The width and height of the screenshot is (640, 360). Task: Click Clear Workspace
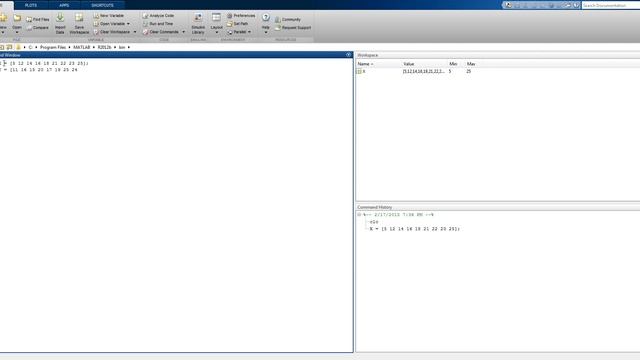pyautogui.click(x=111, y=32)
